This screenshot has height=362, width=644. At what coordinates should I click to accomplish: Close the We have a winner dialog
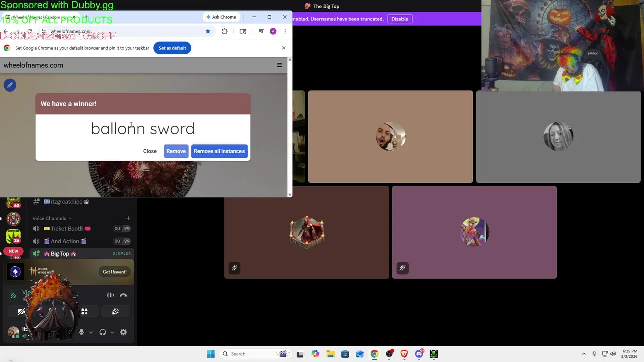tap(150, 151)
